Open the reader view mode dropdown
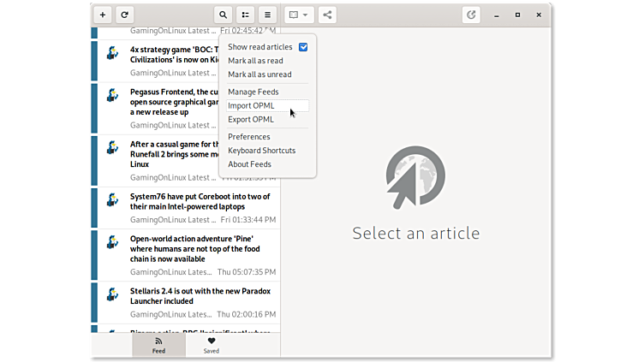The height and width of the screenshot is (362, 644). pyautogui.click(x=299, y=15)
